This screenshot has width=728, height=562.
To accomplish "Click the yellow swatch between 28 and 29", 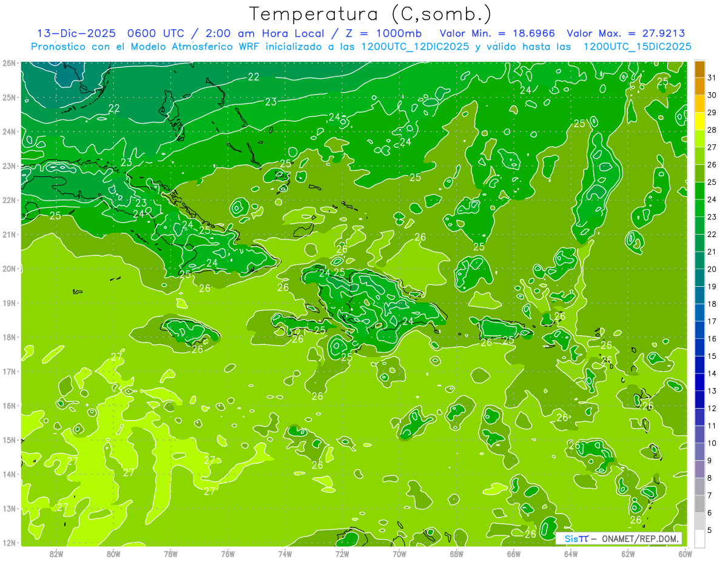I will coord(699,121).
